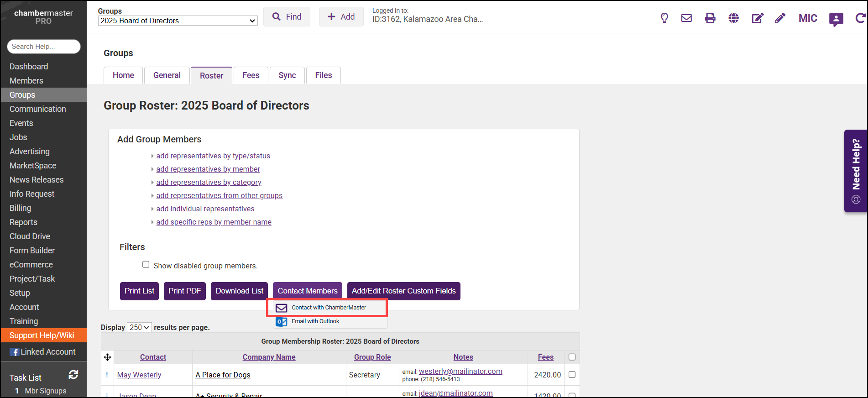This screenshot has width=868, height=398.
Task: Tick the select-all checkbox in the roster header
Action: pos(572,357)
